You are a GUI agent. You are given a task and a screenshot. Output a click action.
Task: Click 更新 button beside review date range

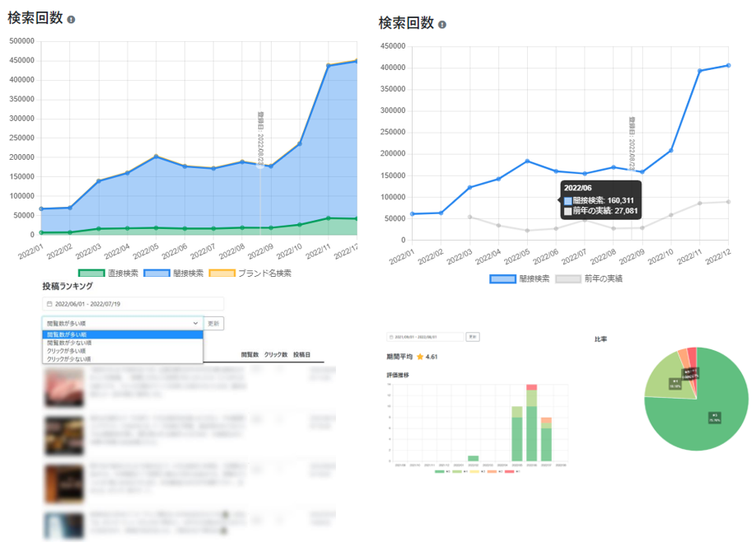click(x=473, y=337)
